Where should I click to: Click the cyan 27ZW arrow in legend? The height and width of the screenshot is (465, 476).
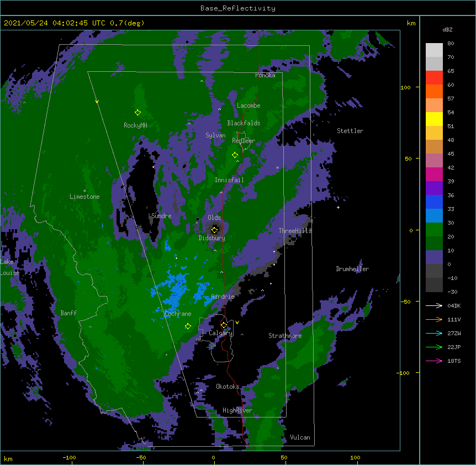coord(434,333)
